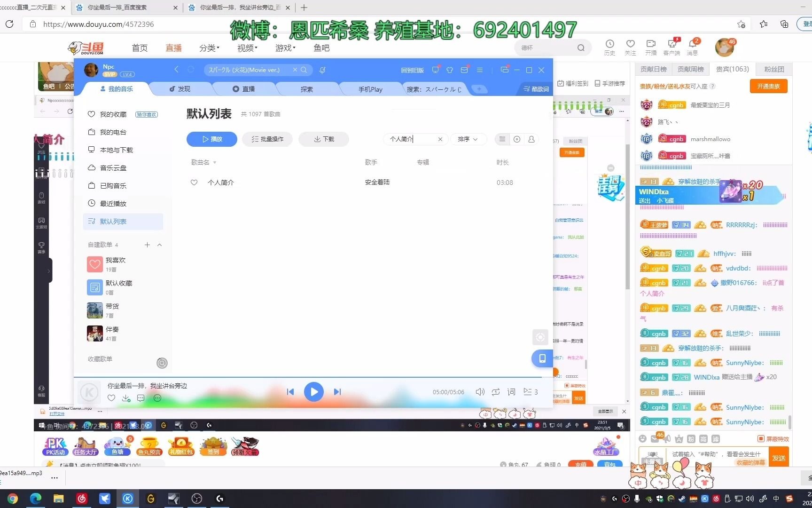
Task: Open the Douyu 游戏 dropdown menu
Action: (x=285, y=48)
